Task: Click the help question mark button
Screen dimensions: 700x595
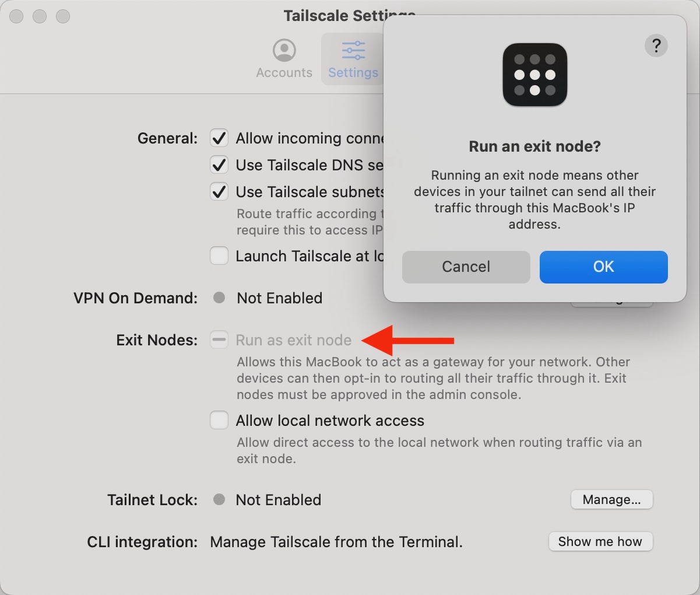Action: coord(656,45)
